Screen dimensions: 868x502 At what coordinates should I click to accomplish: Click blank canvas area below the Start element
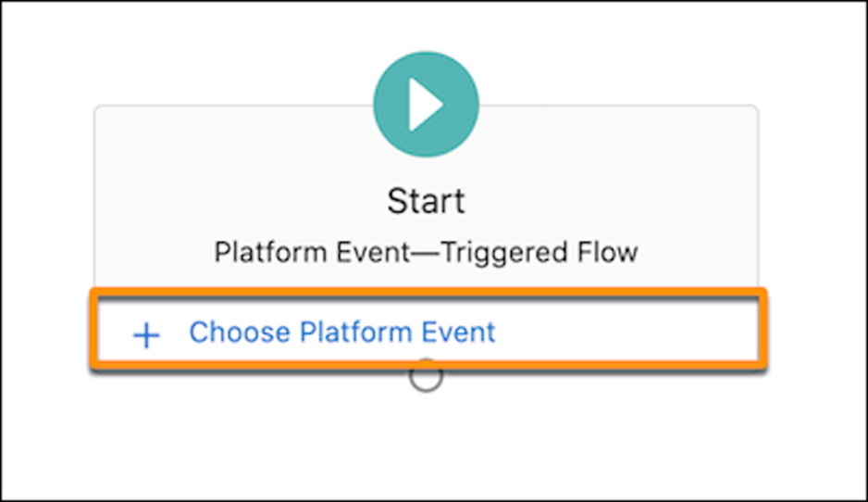426,444
